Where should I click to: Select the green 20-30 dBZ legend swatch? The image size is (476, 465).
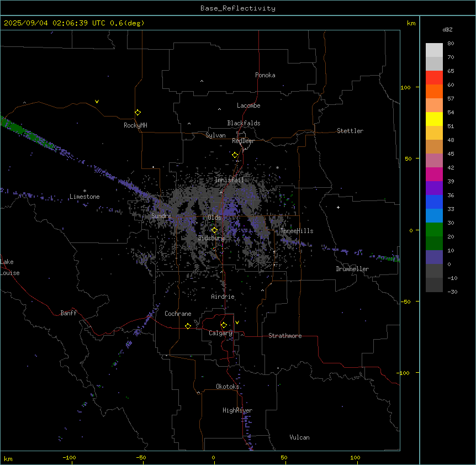click(434, 230)
